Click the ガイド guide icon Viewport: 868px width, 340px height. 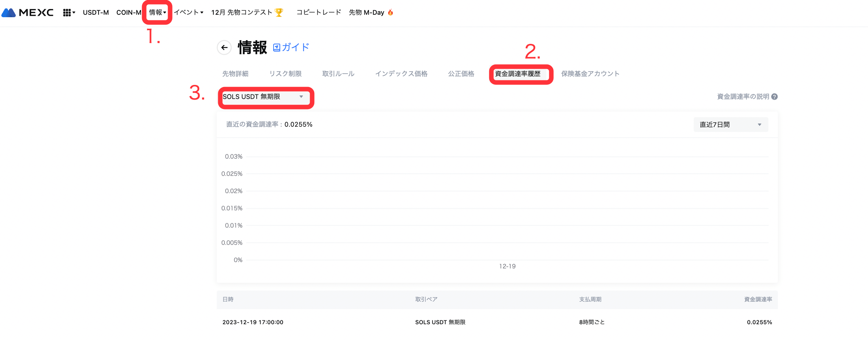(277, 47)
